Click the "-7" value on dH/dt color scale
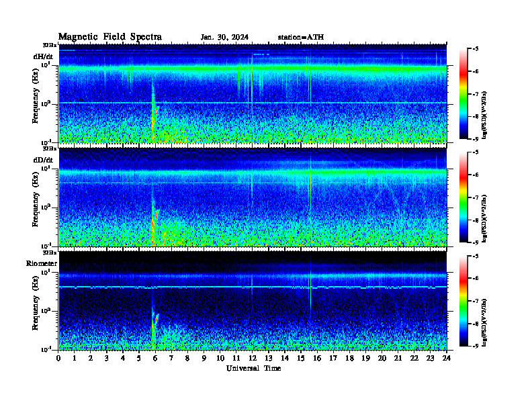Viewport: 532px width, 411px height. tap(476, 94)
